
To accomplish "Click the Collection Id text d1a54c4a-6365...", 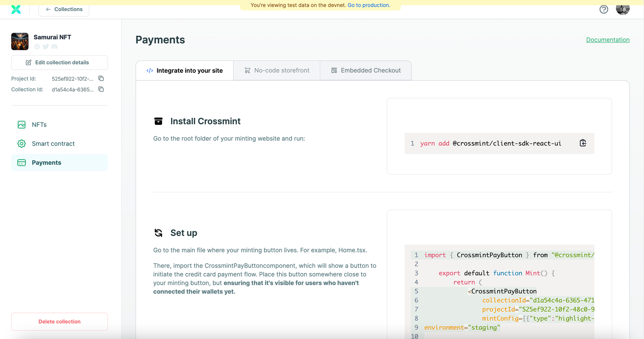I will coord(73,90).
